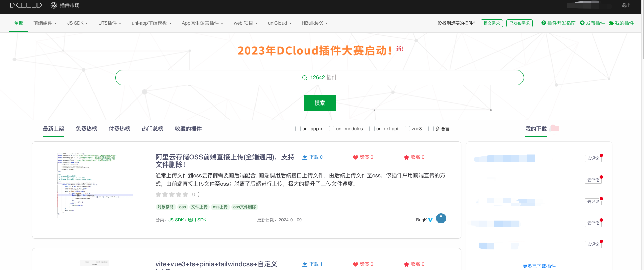The image size is (644, 270).
Task: Open the web 项目 dropdown
Action: (246, 23)
